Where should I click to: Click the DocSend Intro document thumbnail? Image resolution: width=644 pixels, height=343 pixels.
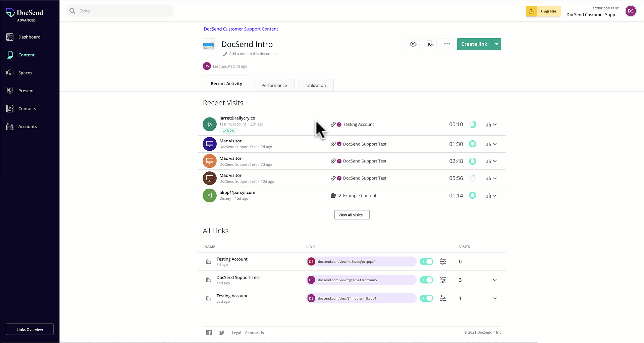[209, 44]
